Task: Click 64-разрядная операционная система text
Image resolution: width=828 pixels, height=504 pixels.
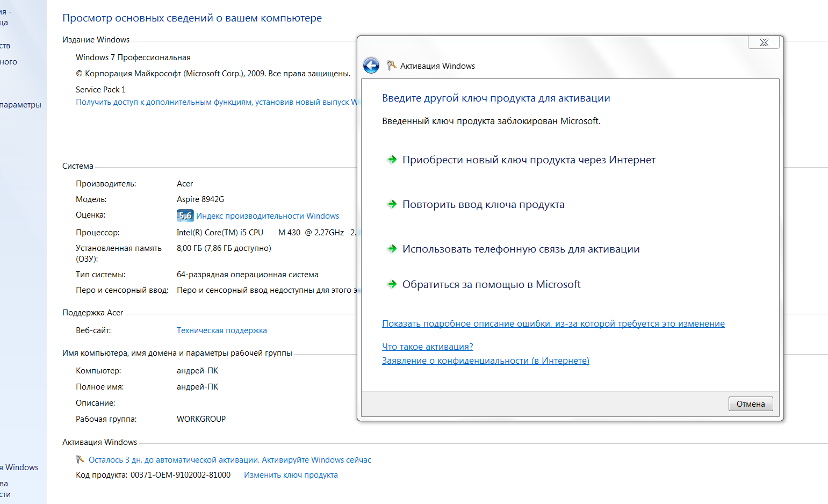Action: 248,275
